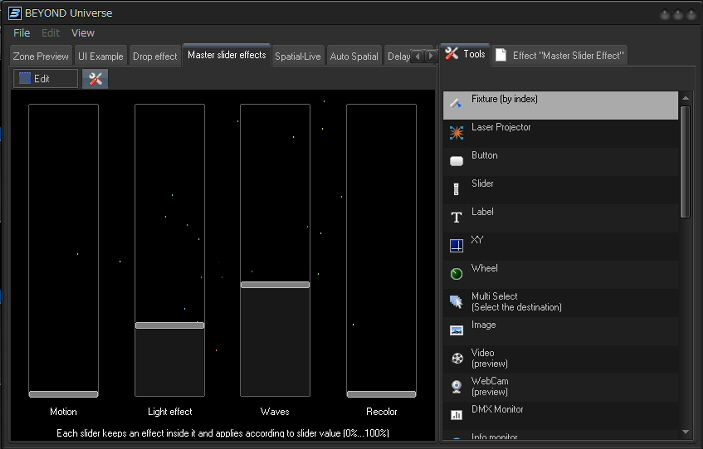703x449 pixels.
Task: Toggle the tools wrench button beside Edit
Action: 95,79
